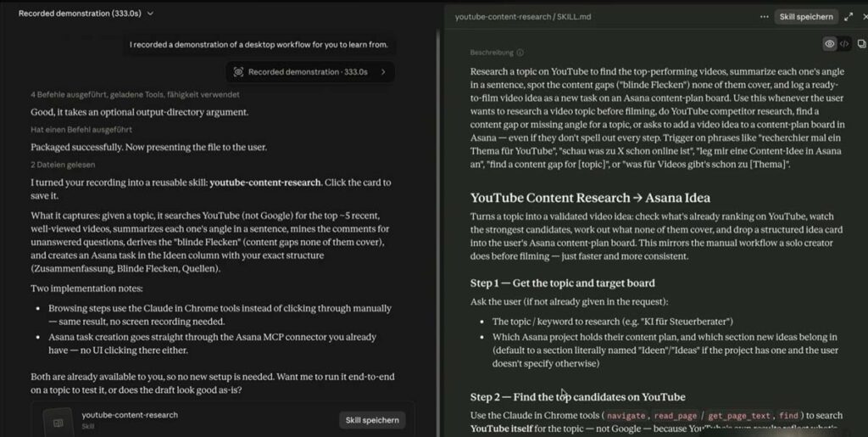This screenshot has height=437, width=868.
Task: Open the Recorded demonstration · 333.0s attachment chip
Action: pyautogui.click(x=310, y=72)
